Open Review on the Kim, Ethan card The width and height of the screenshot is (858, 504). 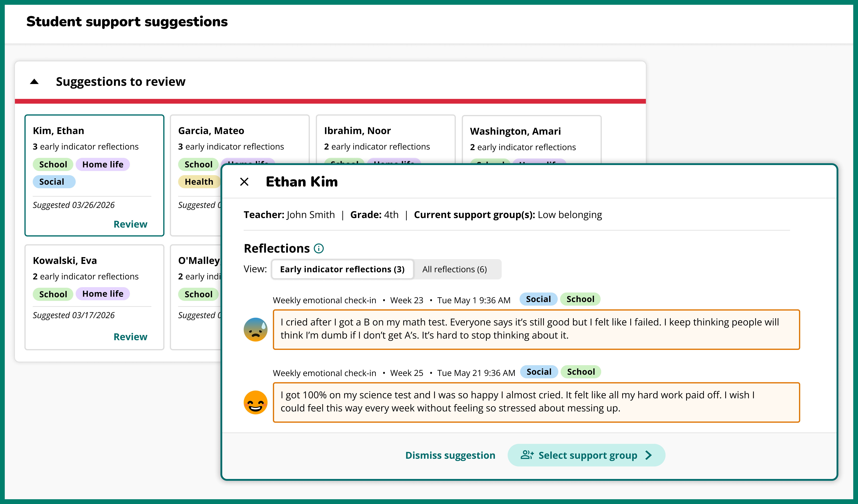[130, 224]
